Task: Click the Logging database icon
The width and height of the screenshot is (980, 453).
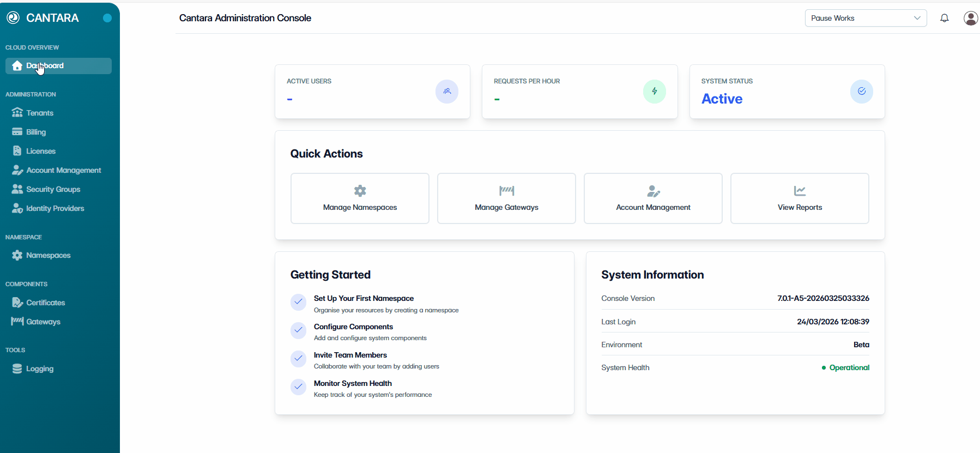Action: tap(17, 369)
